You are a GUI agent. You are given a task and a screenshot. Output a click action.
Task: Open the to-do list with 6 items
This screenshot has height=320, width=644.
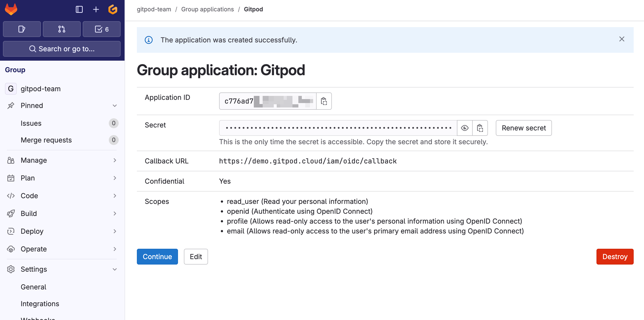(101, 29)
